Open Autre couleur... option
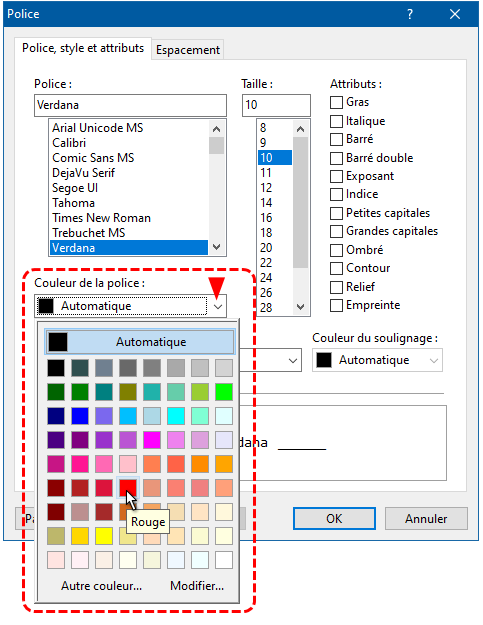Screen dimensions: 483x625 coord(101,586)
